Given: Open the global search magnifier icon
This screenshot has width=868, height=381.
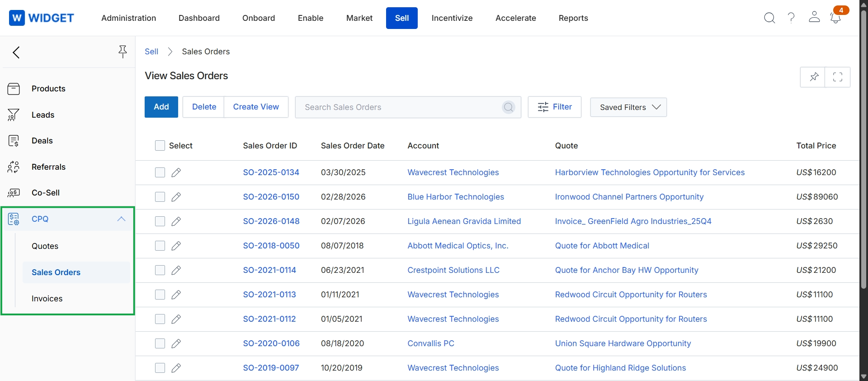Looking at the screenshot, I should [769, 18].
